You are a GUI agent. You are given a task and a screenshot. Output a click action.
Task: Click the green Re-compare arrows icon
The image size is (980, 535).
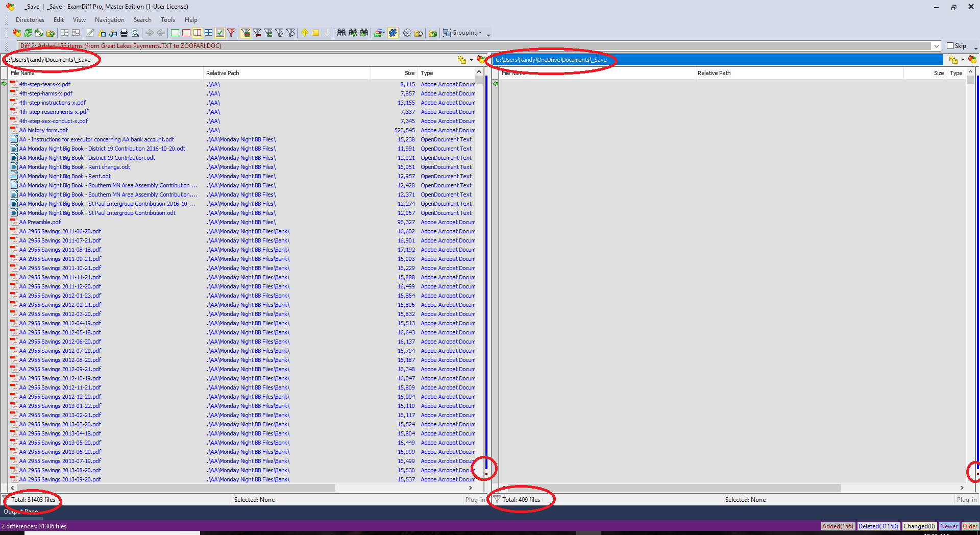pyautogui.click(x=28, y=33)
